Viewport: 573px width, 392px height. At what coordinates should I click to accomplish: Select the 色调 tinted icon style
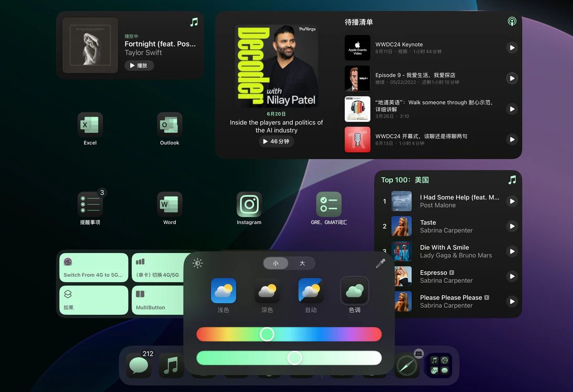355,291
